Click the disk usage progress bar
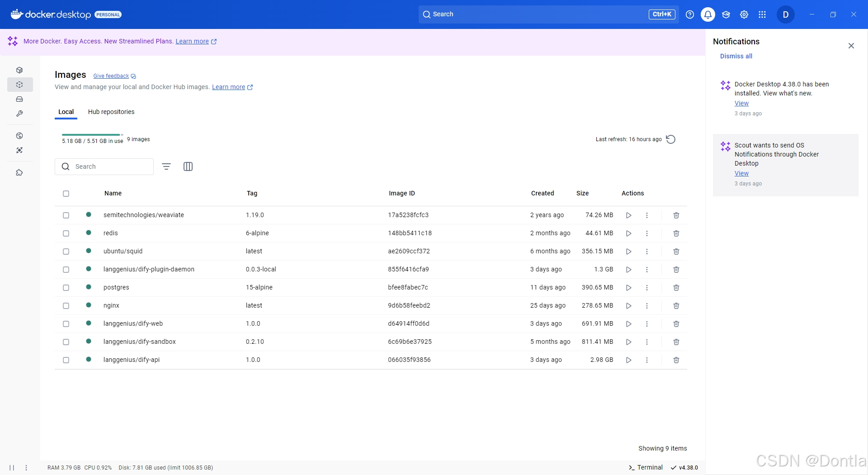This screenshot has height=475, width=868. (93, 135)
